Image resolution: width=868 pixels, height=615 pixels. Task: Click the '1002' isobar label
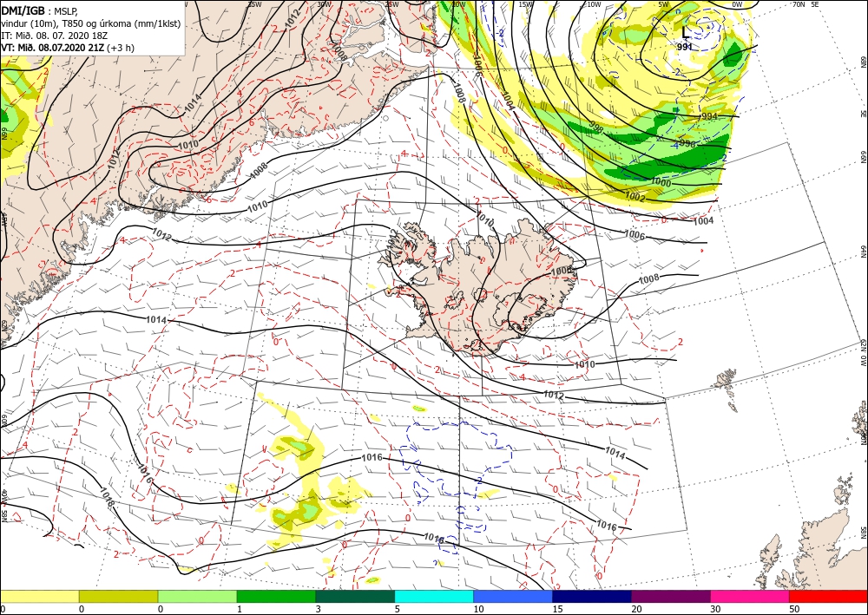[635, 196]
